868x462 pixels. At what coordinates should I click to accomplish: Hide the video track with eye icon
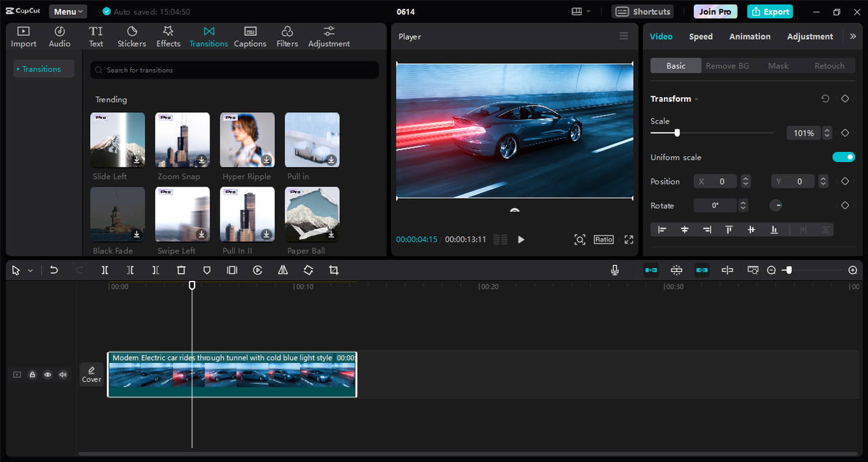tap(47, 374)
